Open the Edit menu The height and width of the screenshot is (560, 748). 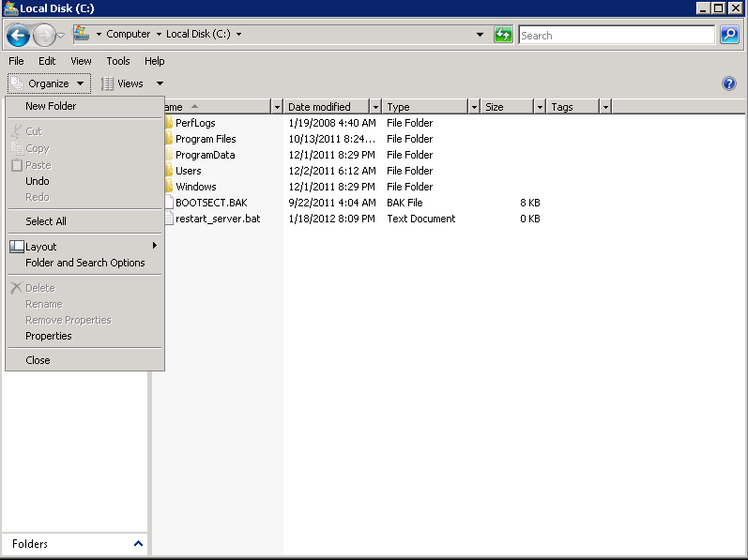[47, 61]
